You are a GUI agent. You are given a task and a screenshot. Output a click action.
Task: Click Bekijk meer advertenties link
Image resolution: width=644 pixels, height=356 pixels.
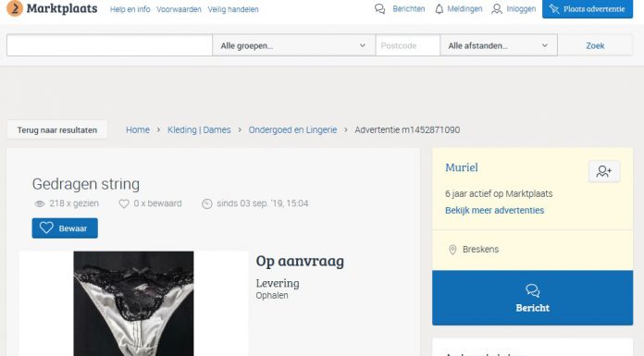coord(494,210)
